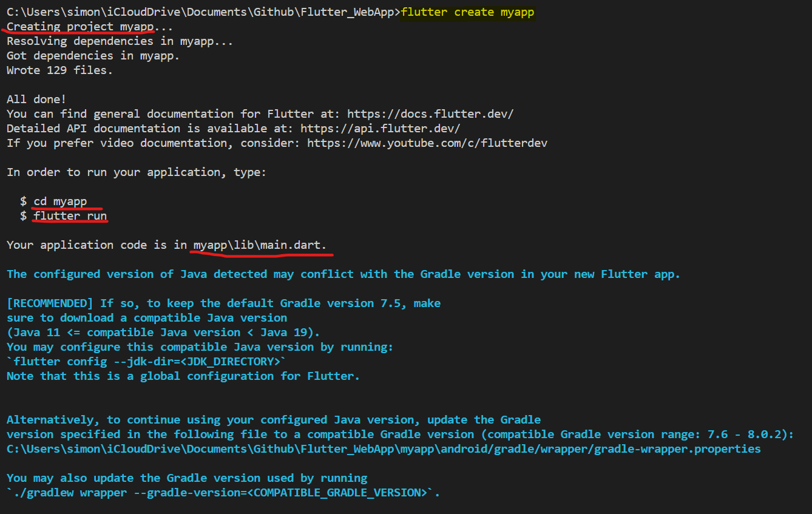Click the 'Wrote 129 files.' line
Image resolution: width=812 pixels, height=514 pixels.
click(59, 70)
